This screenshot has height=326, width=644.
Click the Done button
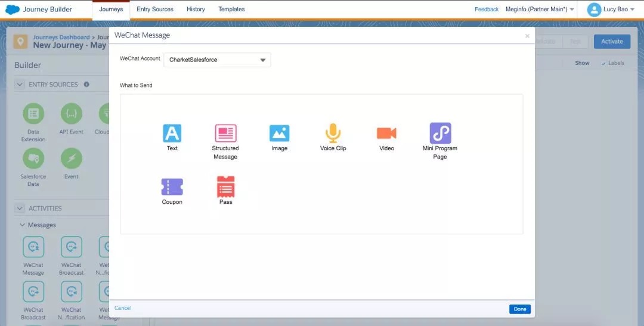click(x=519, y=309)
